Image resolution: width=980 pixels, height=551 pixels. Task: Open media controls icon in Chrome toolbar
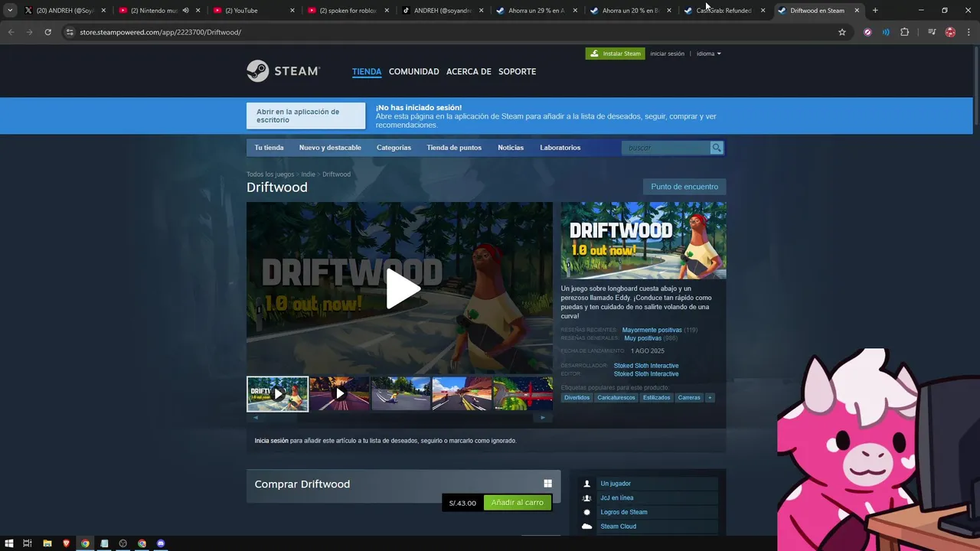932,32
